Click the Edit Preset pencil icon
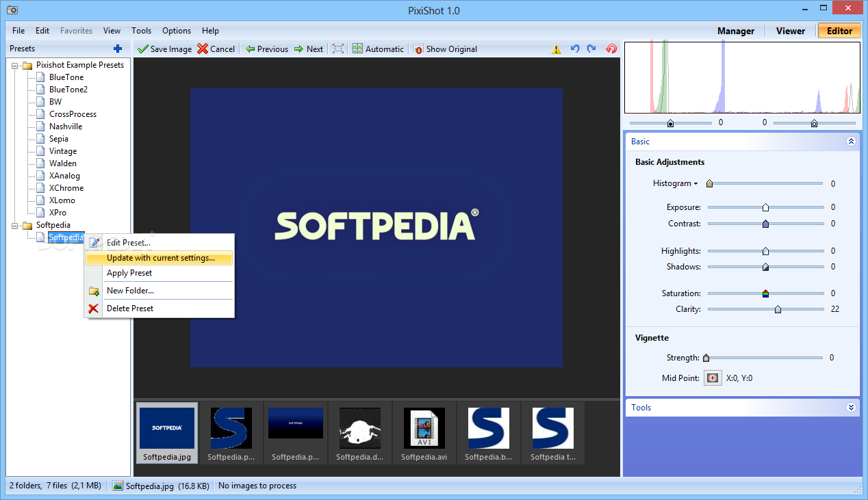The height and width of the screenshot is (500, 868). [94, 242]
